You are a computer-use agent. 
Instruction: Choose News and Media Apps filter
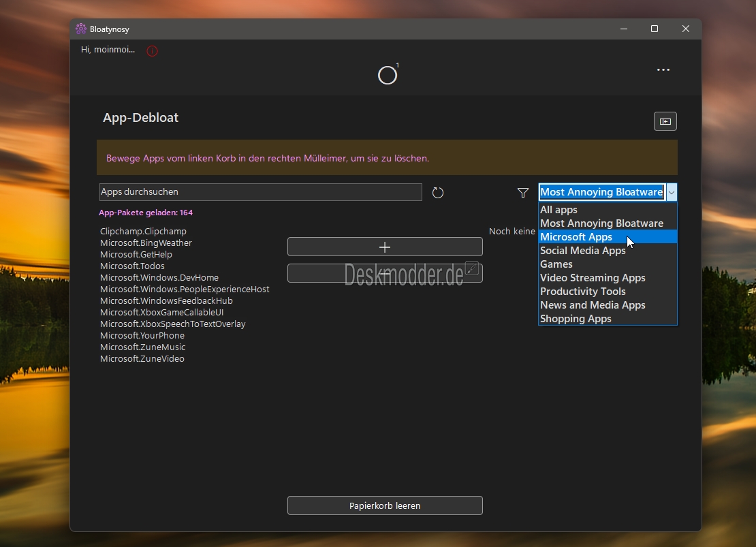coord(608,305)
